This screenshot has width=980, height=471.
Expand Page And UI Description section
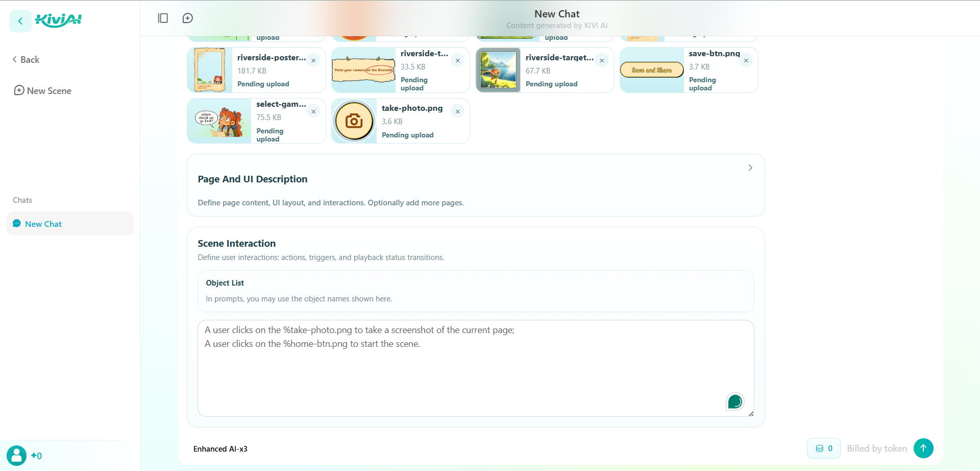pos(750,168)
